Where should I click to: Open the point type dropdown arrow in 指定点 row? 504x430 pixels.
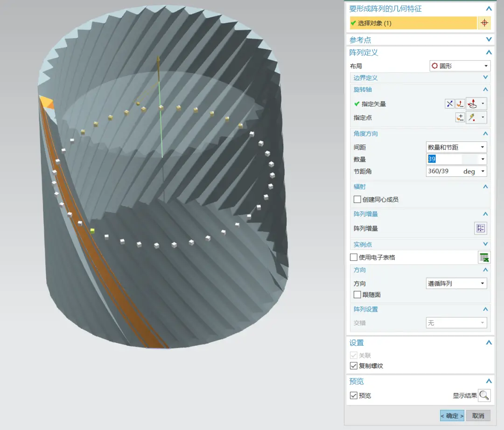483,118
